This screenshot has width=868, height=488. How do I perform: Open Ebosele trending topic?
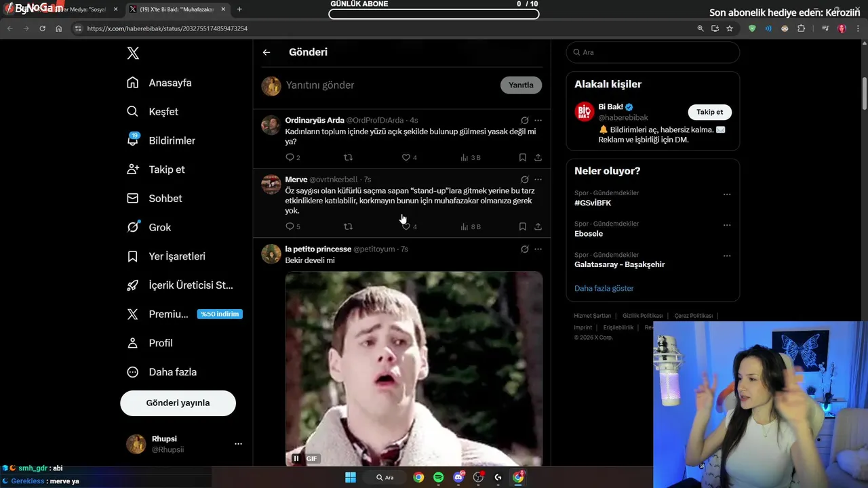(x=589, y=234)
